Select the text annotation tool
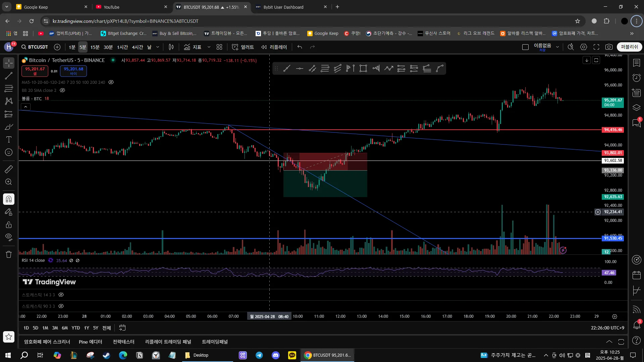644x362 pixels. [9, 139]
